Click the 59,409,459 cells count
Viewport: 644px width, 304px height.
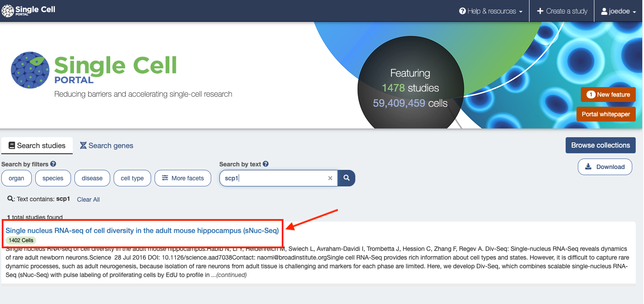[410, 103]
